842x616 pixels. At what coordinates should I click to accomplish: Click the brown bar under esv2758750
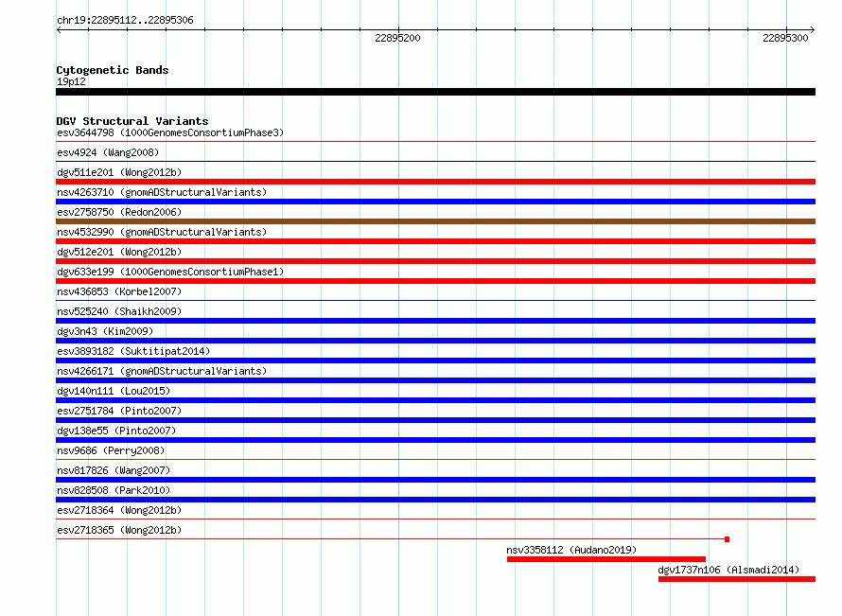click(435, 221)
